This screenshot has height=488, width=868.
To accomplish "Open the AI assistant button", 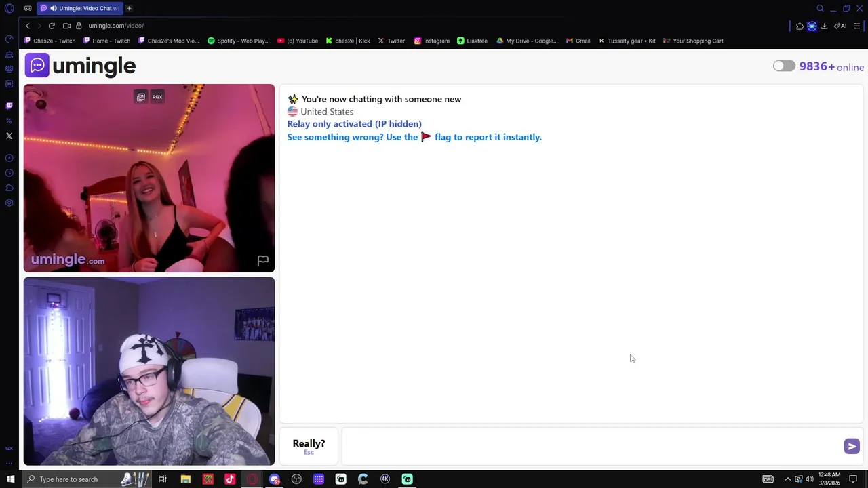I will pyautogui.click(x=840, y=26).
